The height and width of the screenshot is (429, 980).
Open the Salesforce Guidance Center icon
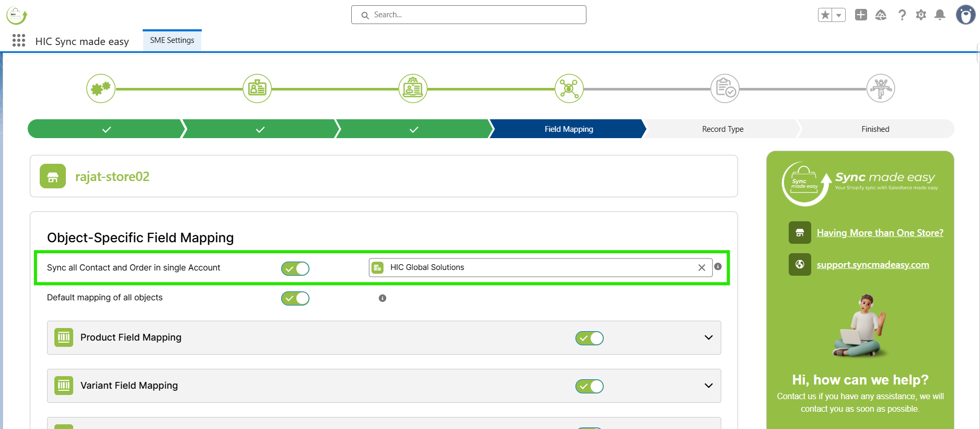click(x=881, y=15)
